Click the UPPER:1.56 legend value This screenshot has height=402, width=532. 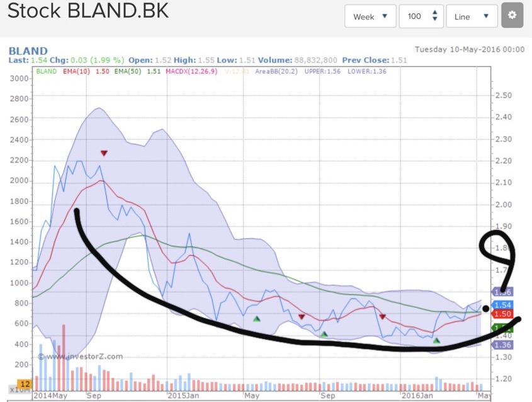[322, 71]
